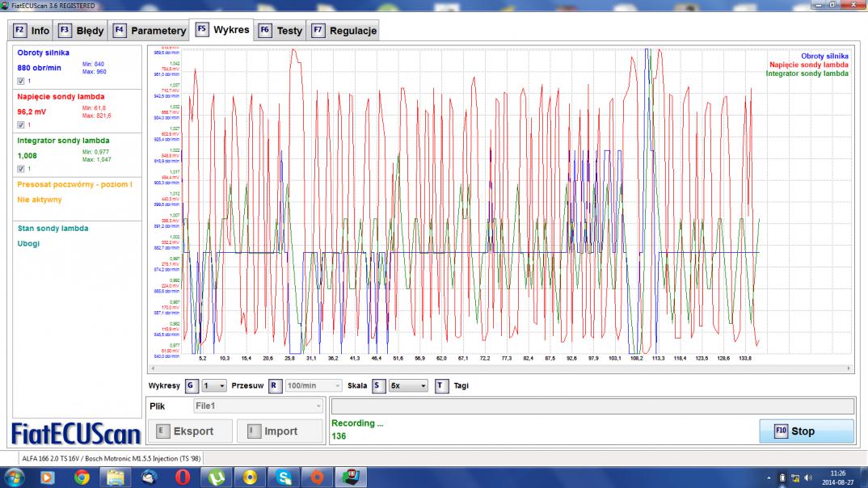Click the graph's horizontal scrollbar
This screenshot has width=868, height=488.
click(x=499, y=368)
